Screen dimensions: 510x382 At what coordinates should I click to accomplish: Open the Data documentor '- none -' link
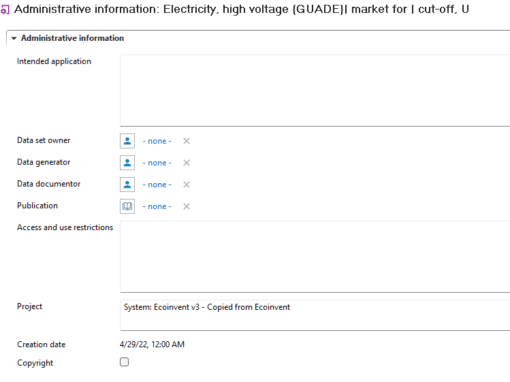point(157,184)
